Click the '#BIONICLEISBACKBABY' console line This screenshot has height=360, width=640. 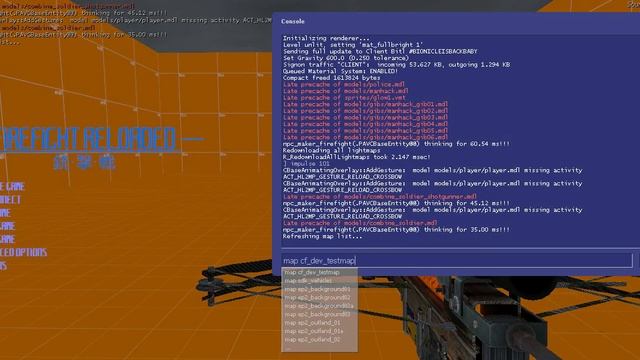[380, 51]
